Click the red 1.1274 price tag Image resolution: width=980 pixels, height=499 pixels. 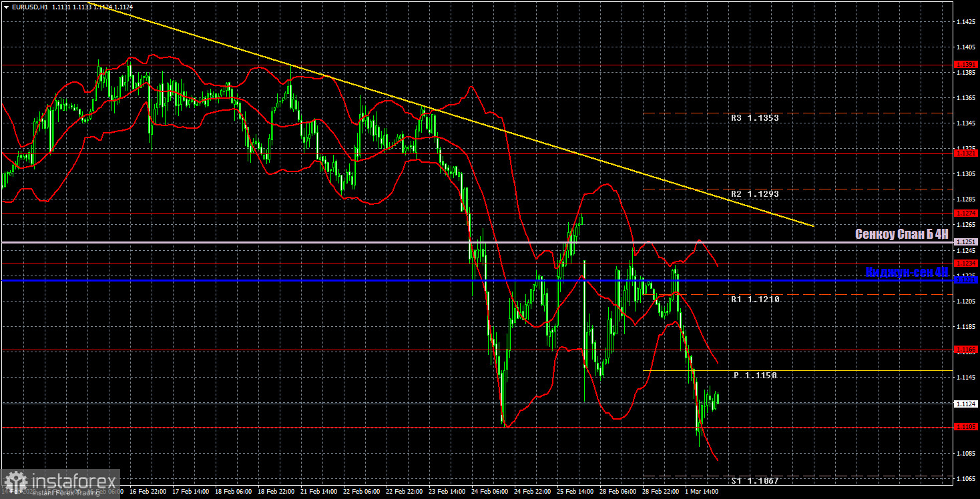966,213
